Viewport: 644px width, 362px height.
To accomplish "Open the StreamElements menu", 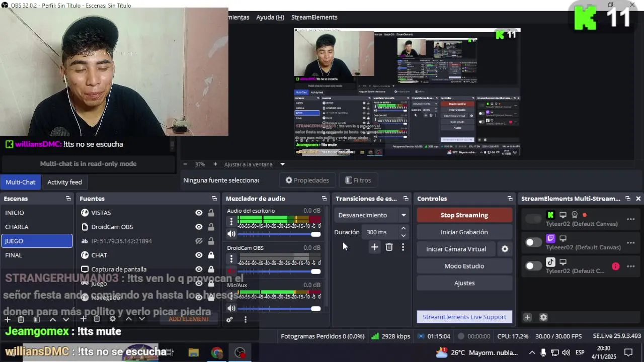I will (314, 17).
